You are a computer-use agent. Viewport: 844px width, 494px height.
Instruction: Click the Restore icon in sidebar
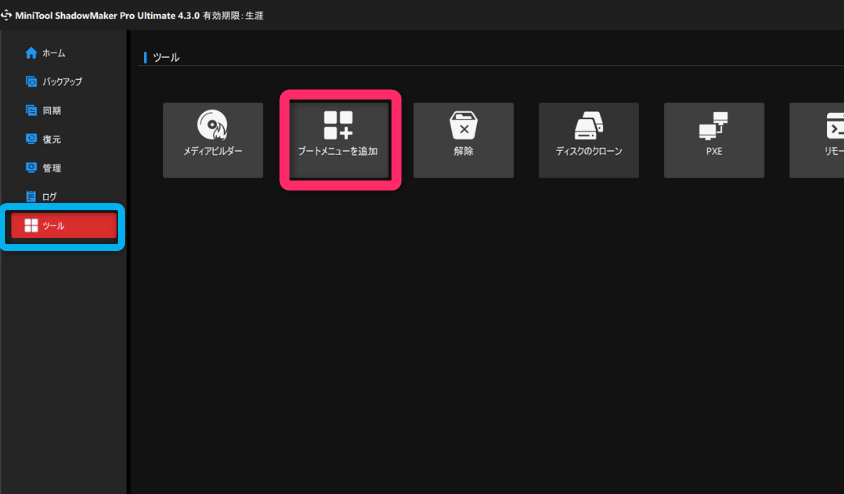(x=31, y=139)
